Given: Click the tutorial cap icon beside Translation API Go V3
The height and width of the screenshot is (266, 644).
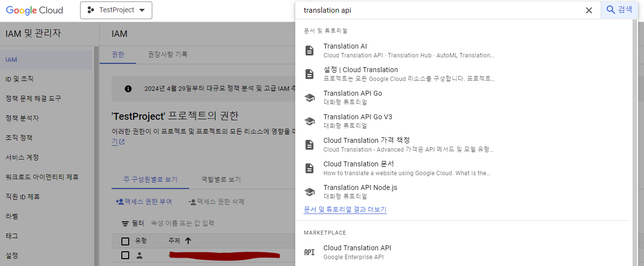Looking at the screenshot, I should 309,121.
